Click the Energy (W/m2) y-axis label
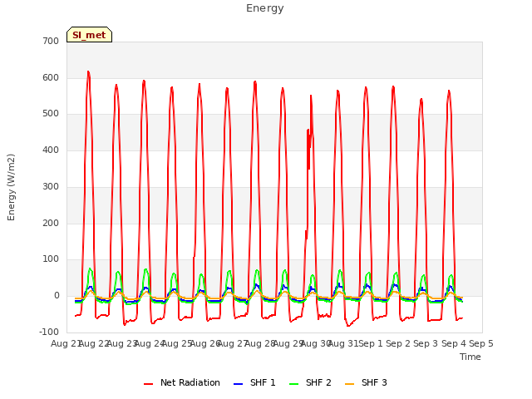532x399 pixels. tap(11, 187)
